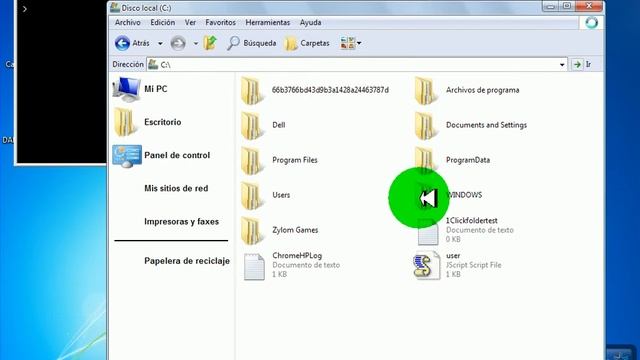Screen dimensions: 640x360
Task: Open the Búsqueda search tool
Action: pos(251,43)
